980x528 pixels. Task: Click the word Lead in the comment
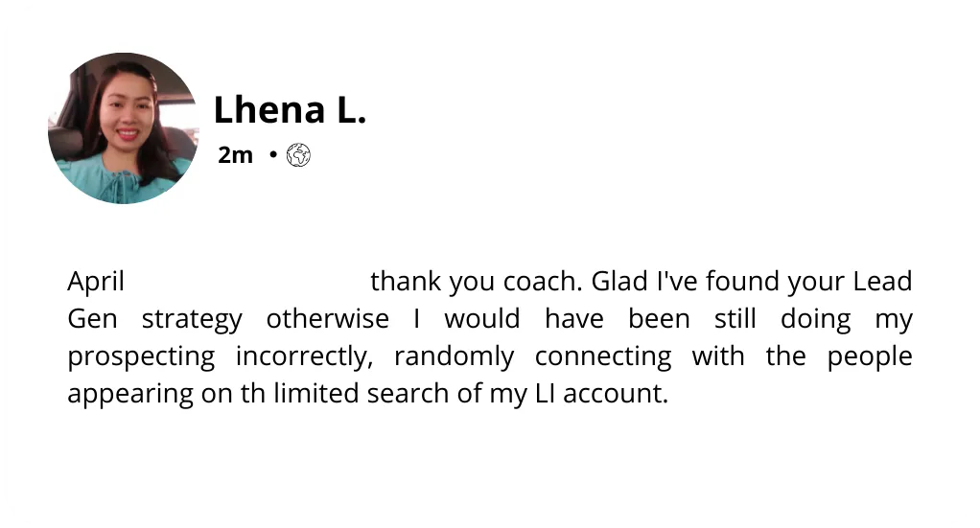[882, 281]
